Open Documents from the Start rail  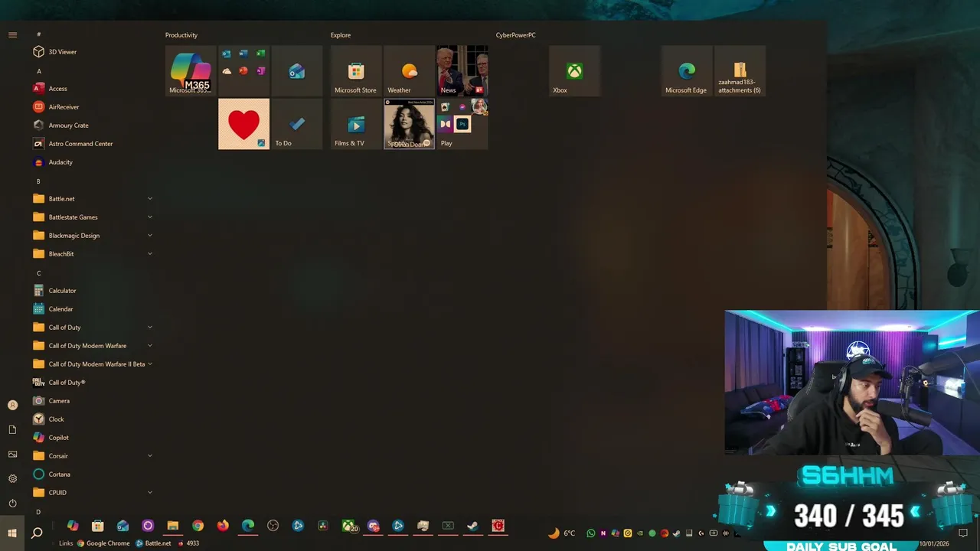tap(12, 430)
